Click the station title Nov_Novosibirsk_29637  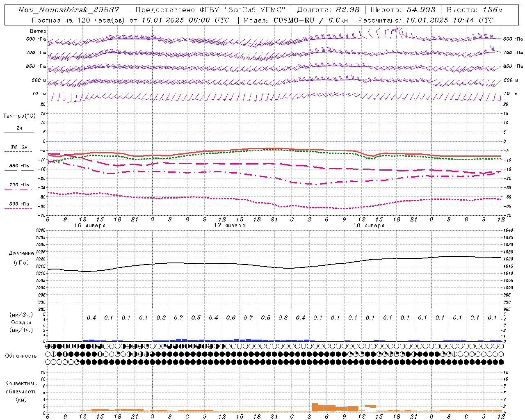coord(69,10)
